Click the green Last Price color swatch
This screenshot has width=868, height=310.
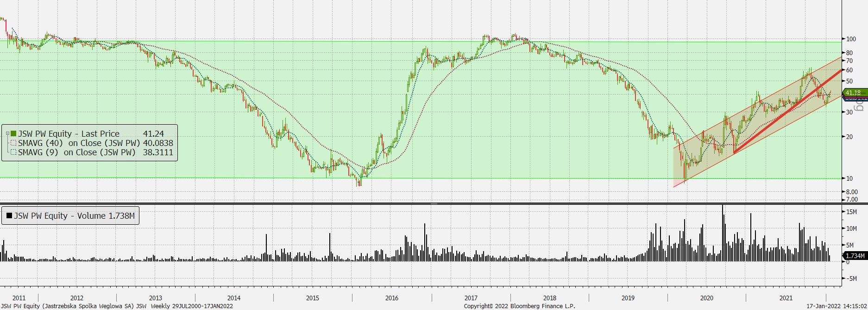point(13,134)
